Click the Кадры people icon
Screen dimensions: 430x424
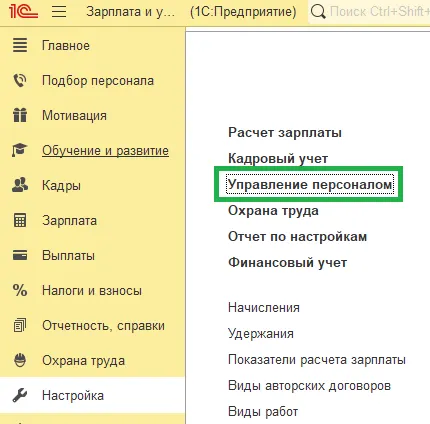point(20,185)
